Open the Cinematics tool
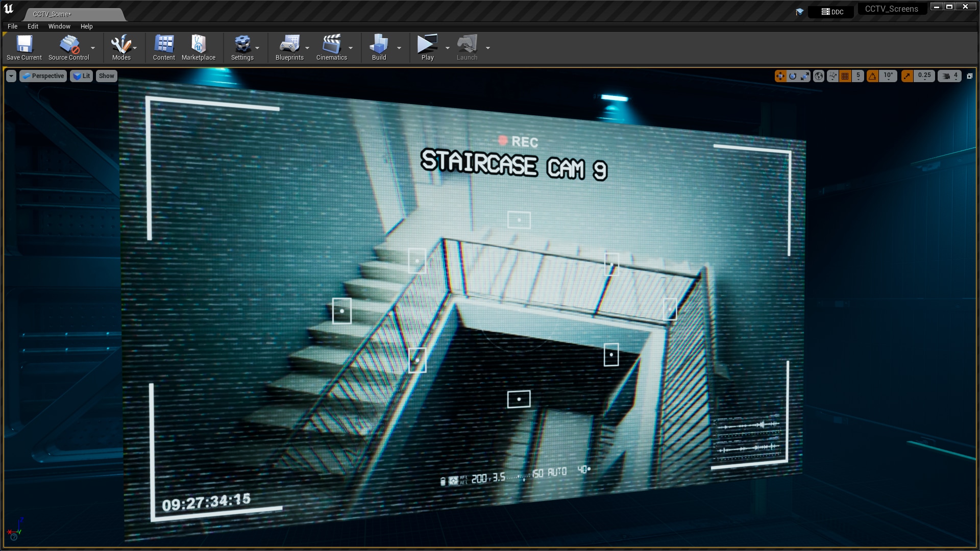 (x=332, y=47)
